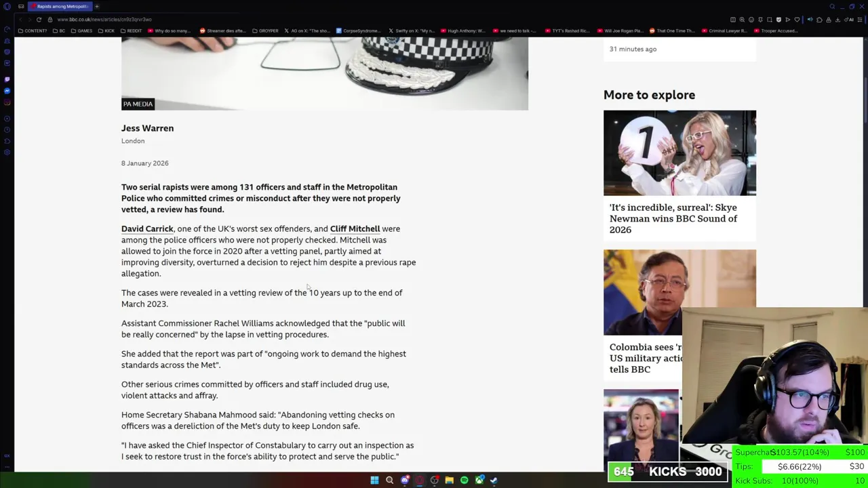Click the Skye Newman article thumbnail
The height and width of the screenshot is (488, 868).
(x=679, y=153)
